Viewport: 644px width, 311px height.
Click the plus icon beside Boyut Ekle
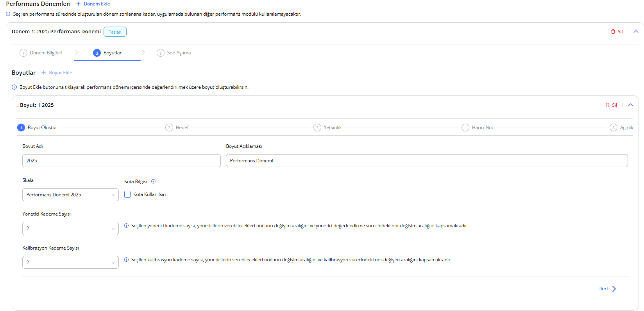coord(44,73)
